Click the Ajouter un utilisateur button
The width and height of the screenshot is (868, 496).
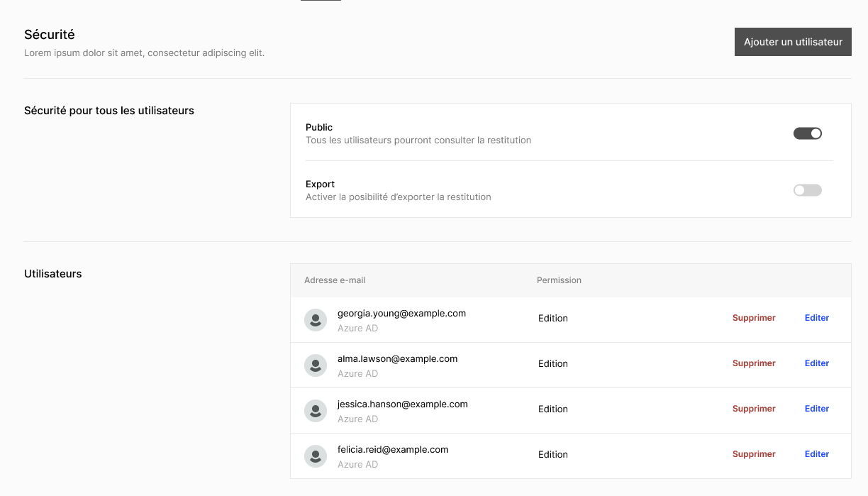click(x=793, y=42)
